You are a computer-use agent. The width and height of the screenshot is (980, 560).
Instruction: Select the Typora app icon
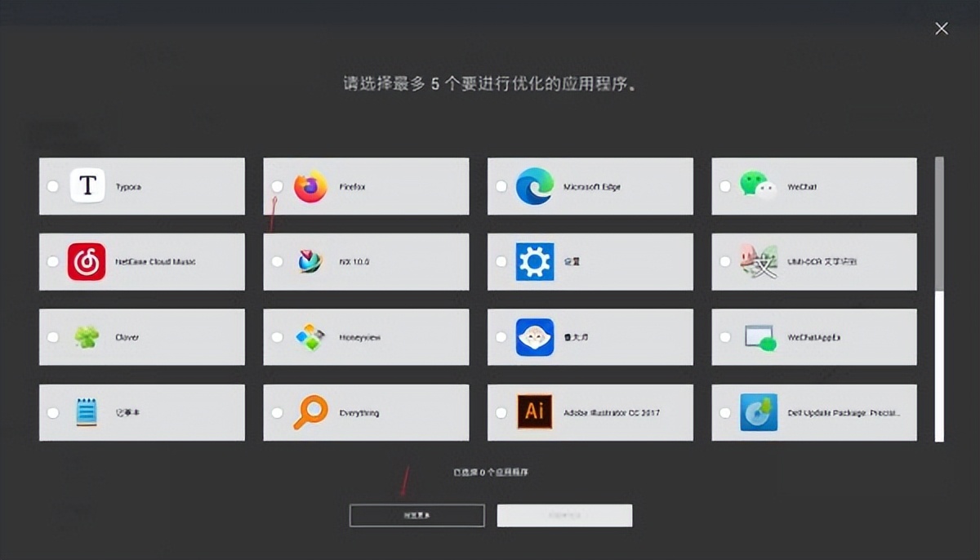[x=89, y=186]
